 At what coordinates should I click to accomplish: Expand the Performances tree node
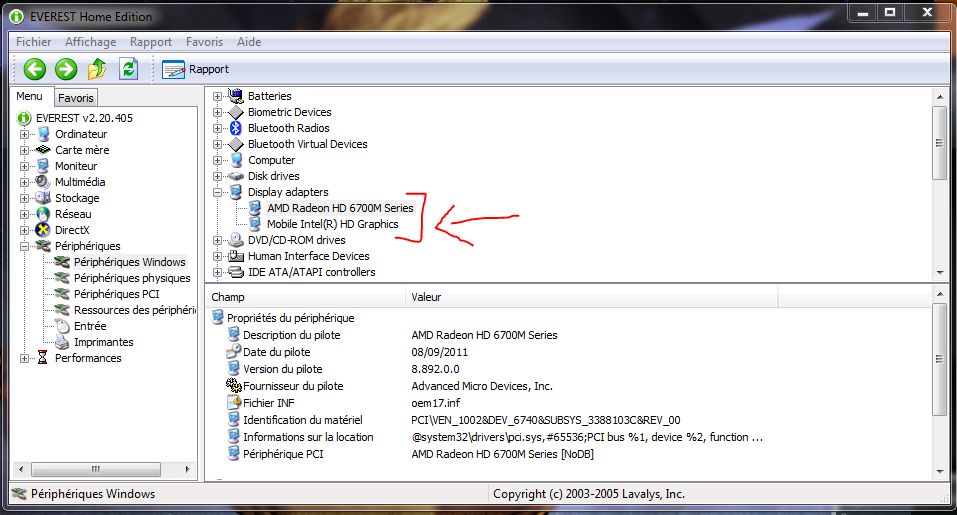pos(24,358)
